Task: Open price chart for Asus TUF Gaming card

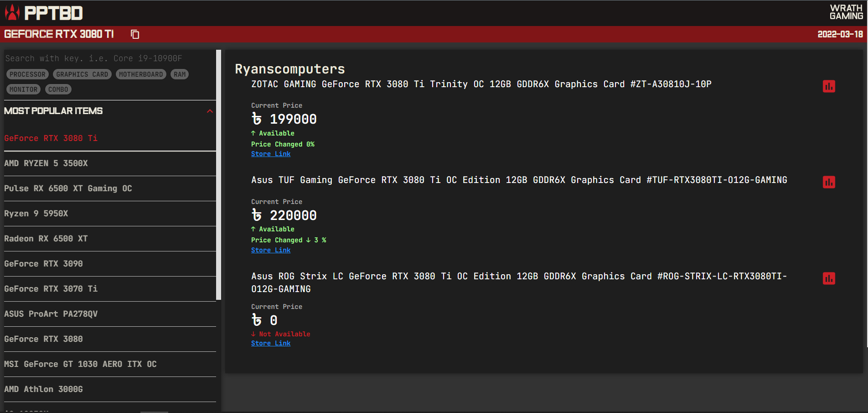Action: click(x=828, y=183)
